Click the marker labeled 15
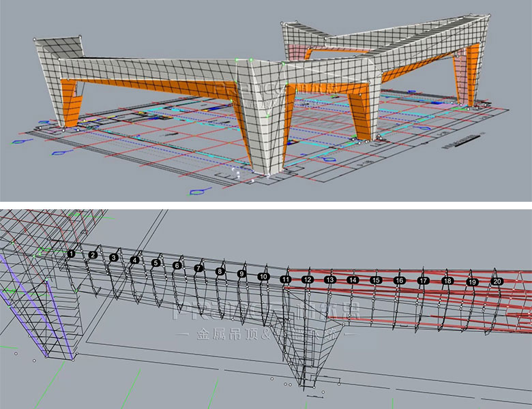The image size is (532, 409). 376,280
